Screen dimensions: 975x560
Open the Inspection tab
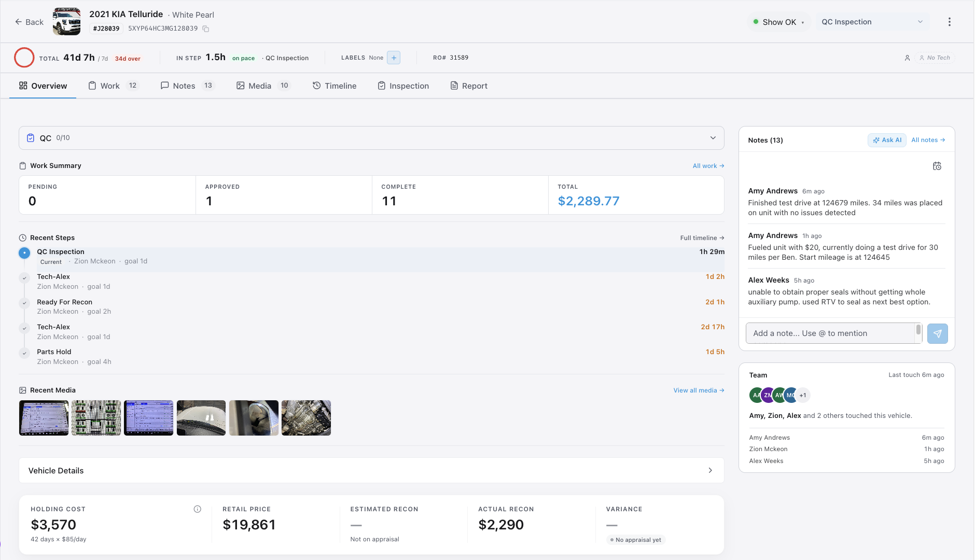403,86
